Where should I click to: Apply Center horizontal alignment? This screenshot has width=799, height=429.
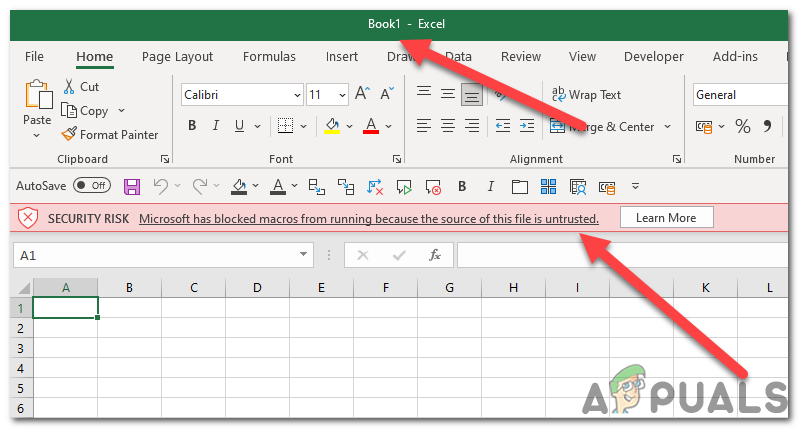coord(448,125)
